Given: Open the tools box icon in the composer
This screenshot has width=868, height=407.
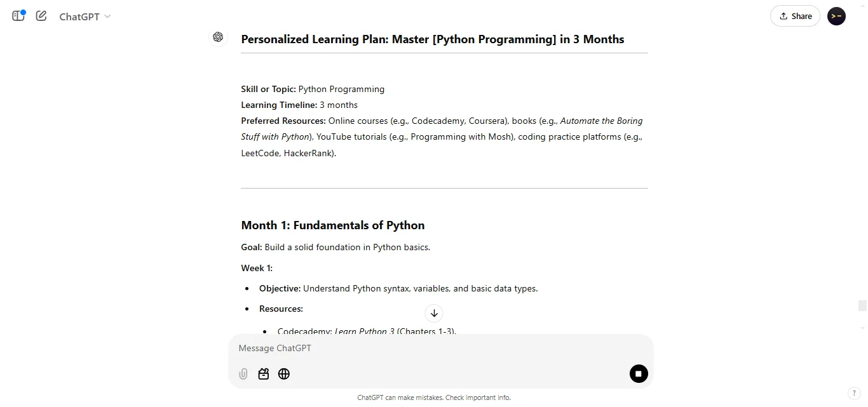Looking at the screenshot, I should (264, 374).
